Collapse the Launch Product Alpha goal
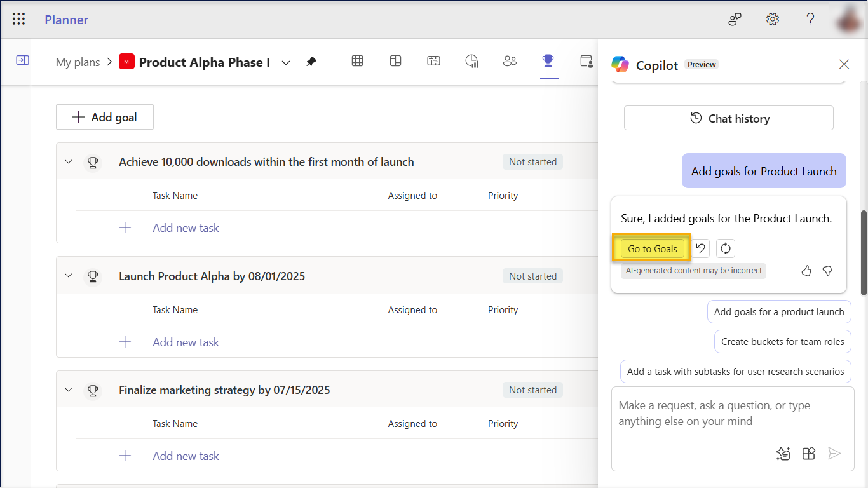This screenshot has height=488, width=868. point(69,276)
